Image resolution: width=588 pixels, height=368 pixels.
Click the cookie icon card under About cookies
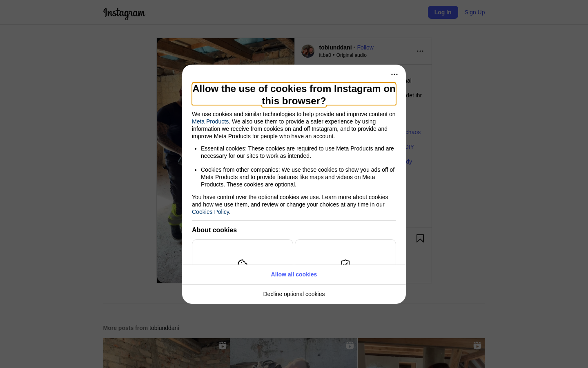point(243,252)
